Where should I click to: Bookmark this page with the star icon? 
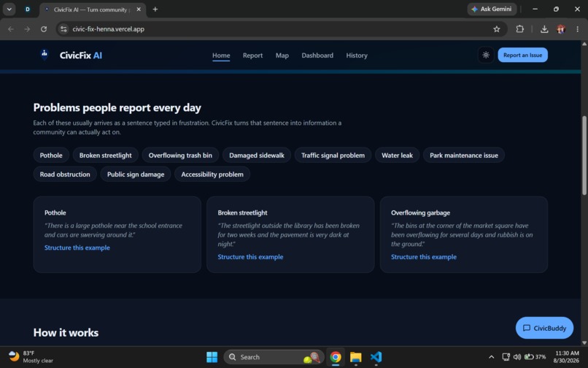tap(497, 29)
